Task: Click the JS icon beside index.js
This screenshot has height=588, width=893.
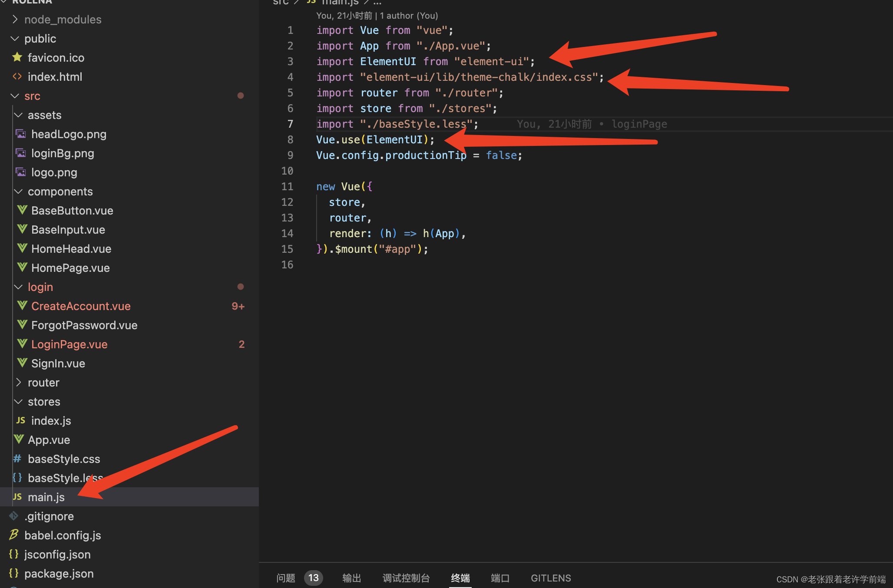Action: point(21,420)
